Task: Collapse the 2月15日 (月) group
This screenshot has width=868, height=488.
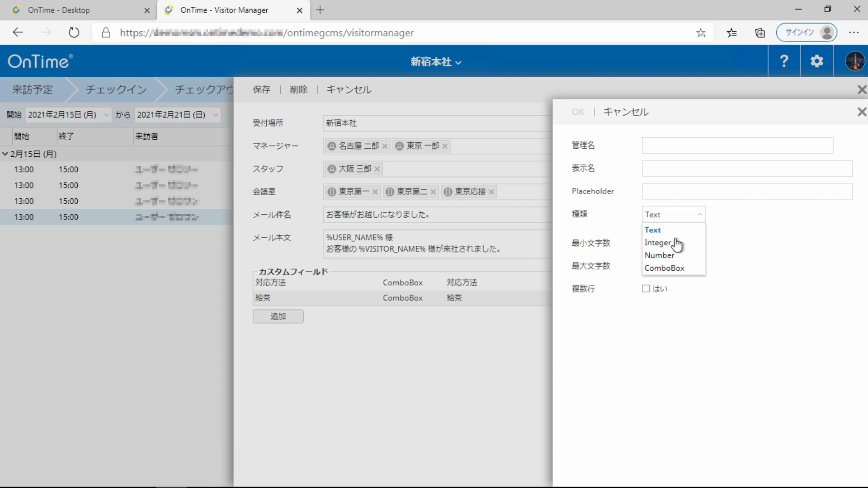Action: click(x=5, y=154)
